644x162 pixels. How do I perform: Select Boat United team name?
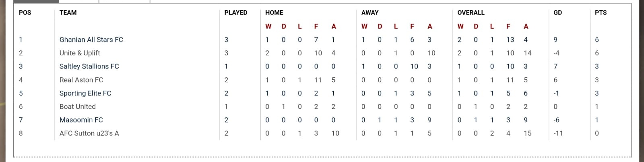pyautogui.click(x=78, y=106)
